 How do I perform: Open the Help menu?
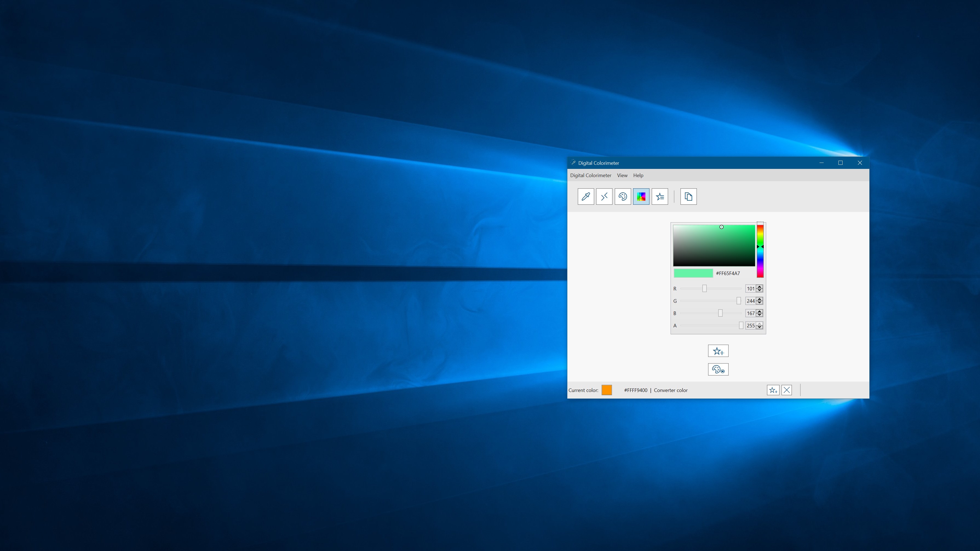coord(638,175)
